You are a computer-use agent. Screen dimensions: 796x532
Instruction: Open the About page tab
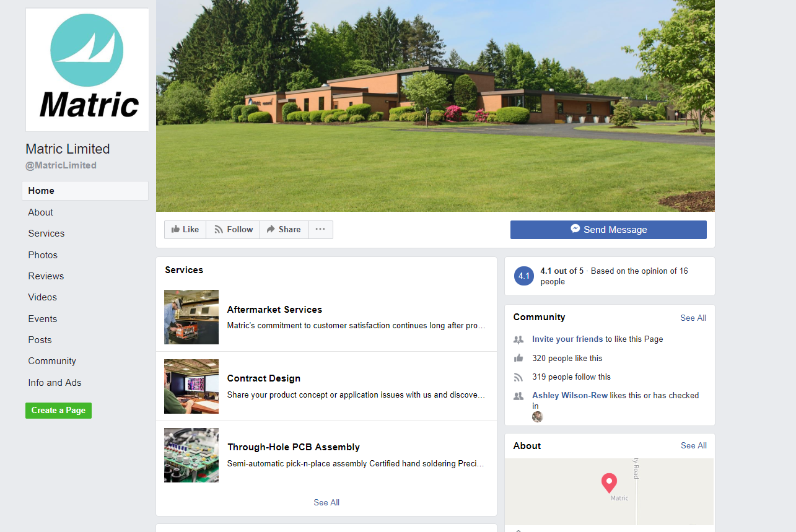point(40,212)
